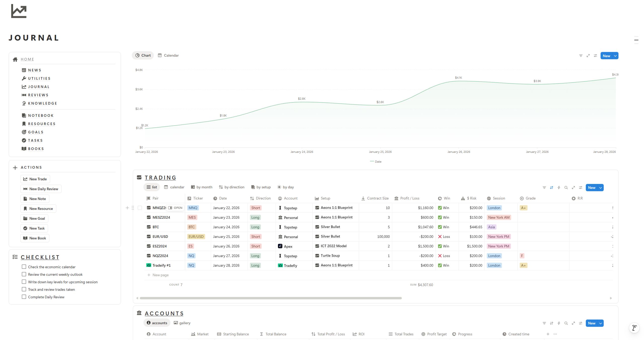This screenshot has width=644, height=340.
Task: Tick 'Track and review trades taken'
Action: pyautogui.click(x=24, y=289)
